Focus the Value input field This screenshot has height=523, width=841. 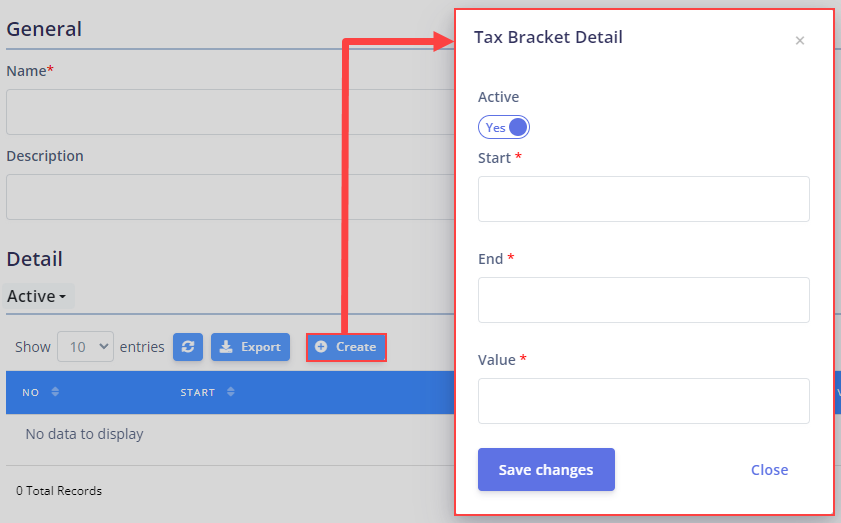(x=644, y=401)
